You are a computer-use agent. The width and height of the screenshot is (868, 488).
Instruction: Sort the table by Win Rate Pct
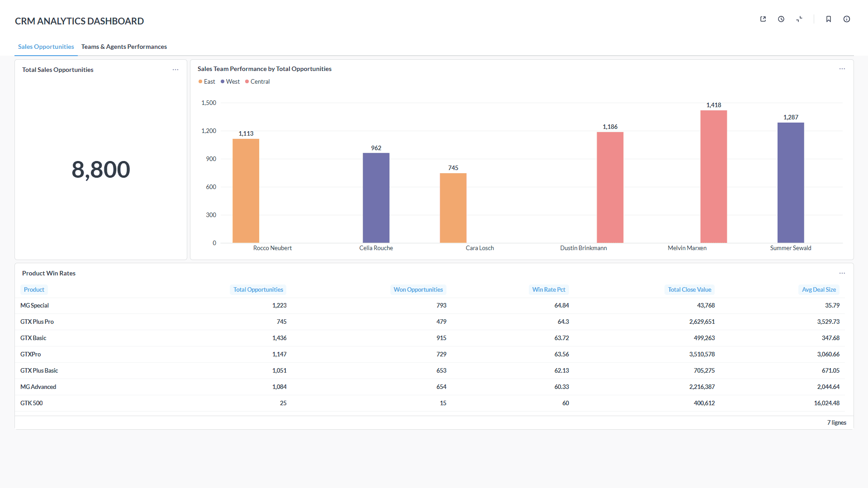pos(548,289)
